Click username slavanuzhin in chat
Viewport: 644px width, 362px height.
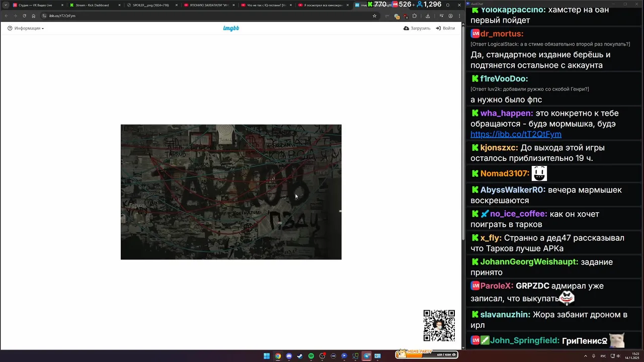click(x=505, y=314)
